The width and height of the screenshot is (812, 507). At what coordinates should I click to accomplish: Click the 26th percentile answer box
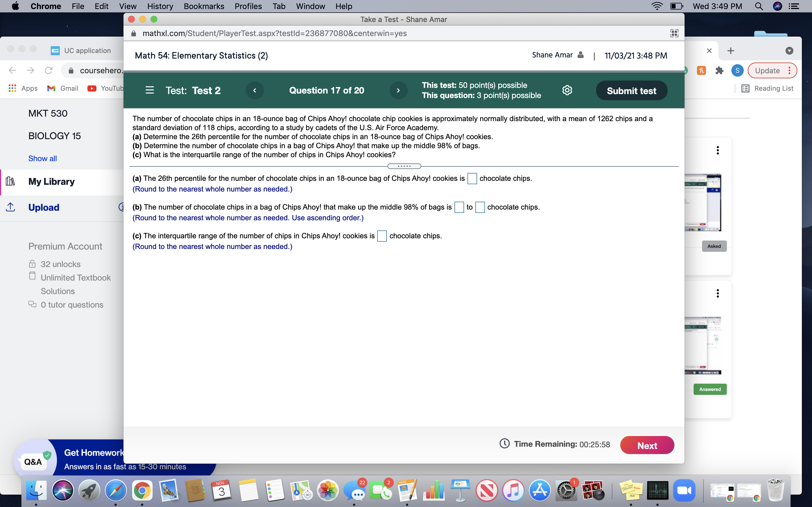tap(472, 178)
